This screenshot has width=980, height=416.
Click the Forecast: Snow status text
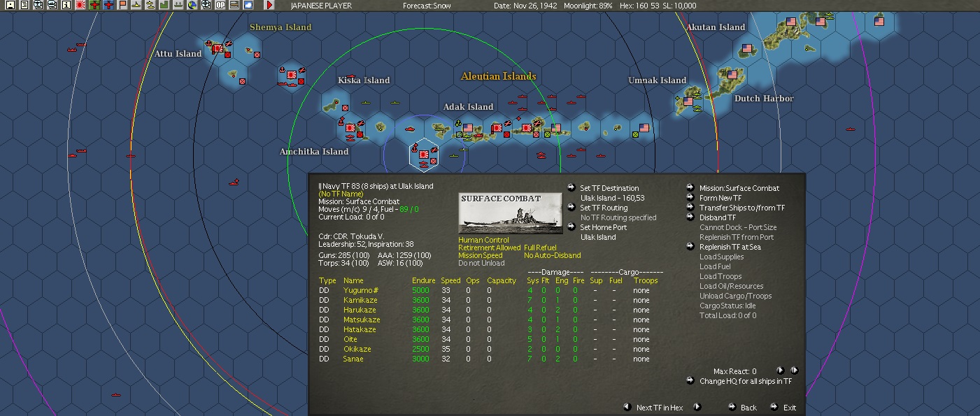point(427,6)
